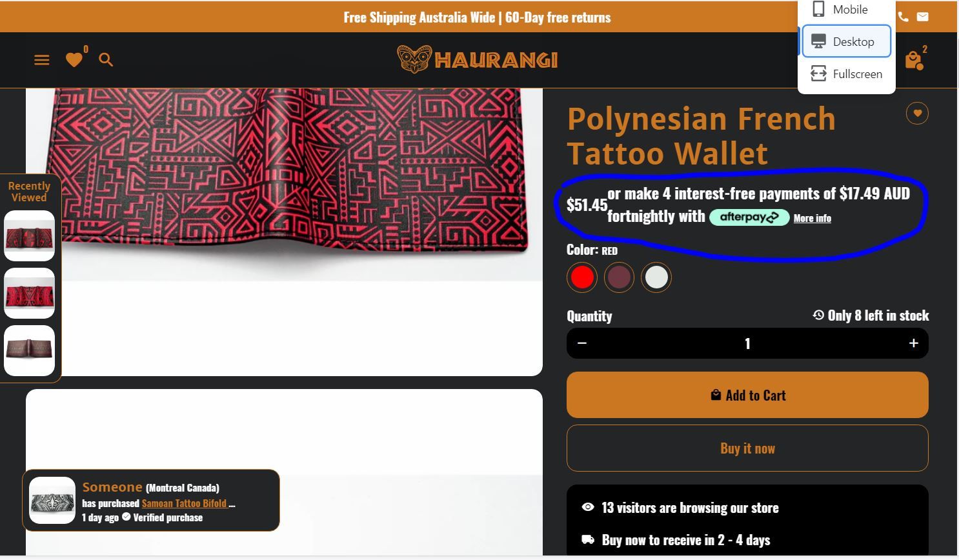Switch to Fullscreen preview mode
Image resolution: width=959 pixels, height=560 pixels.
click(x=846, y=74)
